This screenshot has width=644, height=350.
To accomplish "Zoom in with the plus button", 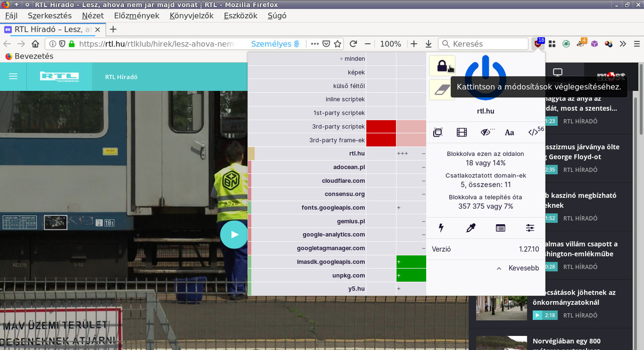I will (414, 44).
